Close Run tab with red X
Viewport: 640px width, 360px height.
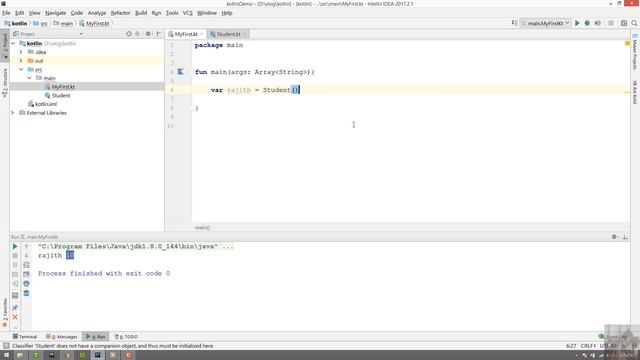[15, 317]
